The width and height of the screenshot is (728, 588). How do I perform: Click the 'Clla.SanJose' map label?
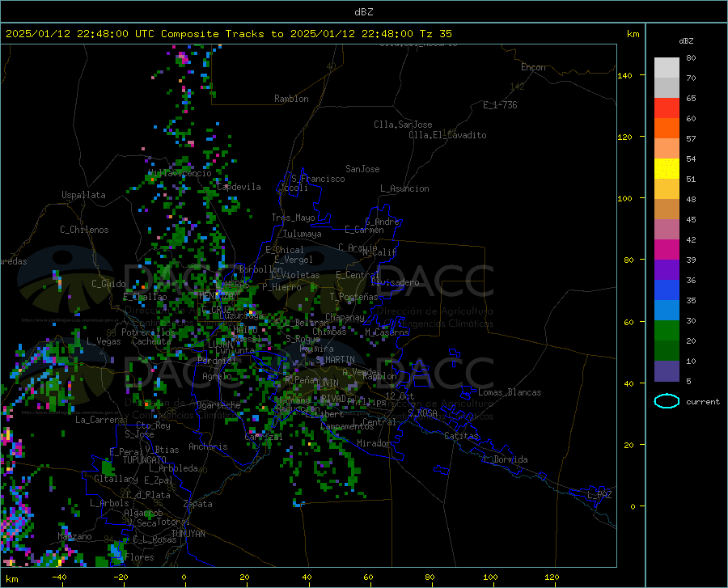[403, 125]
